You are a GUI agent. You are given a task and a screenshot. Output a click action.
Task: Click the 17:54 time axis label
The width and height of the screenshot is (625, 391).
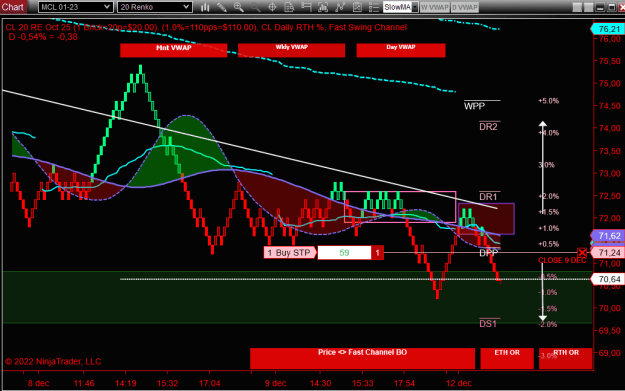click(404, 383)
